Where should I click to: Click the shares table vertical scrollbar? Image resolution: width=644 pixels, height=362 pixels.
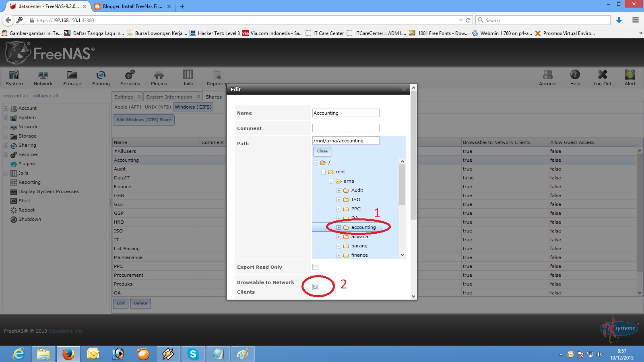[640, 222]
